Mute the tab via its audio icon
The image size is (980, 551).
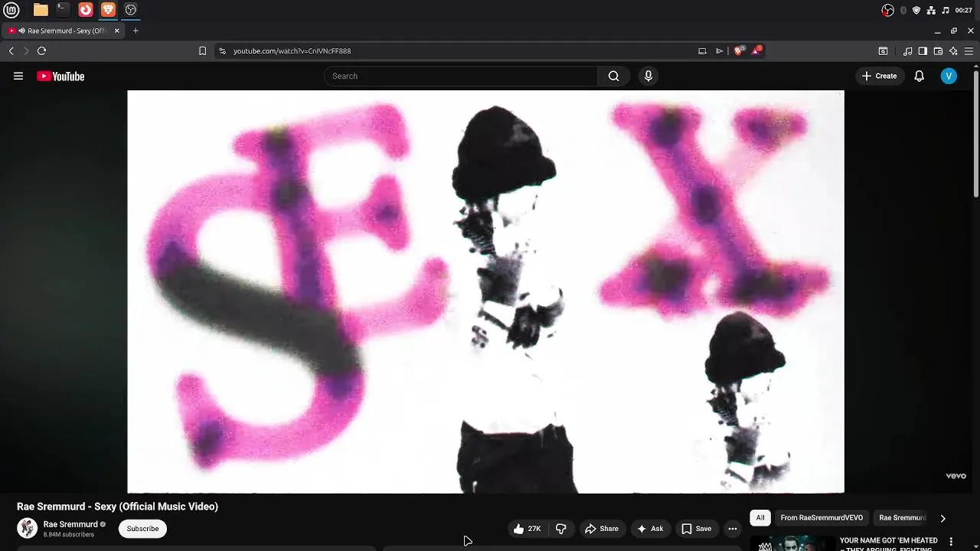pyautogui.click(x=21, y=31)
